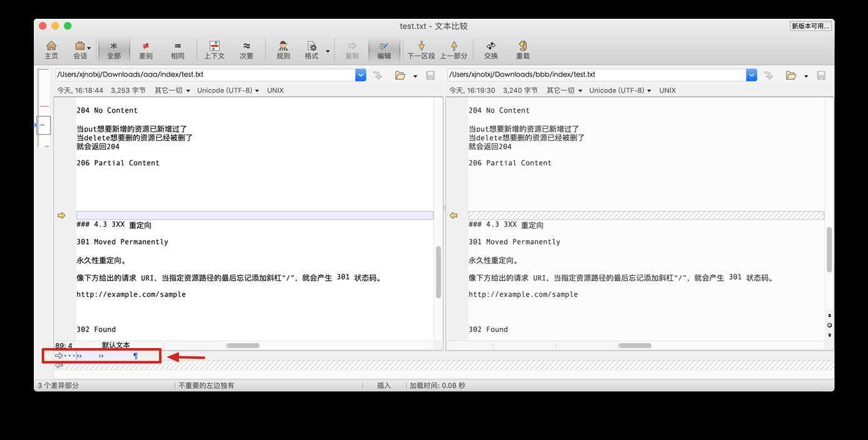Click the thumbnail overview viewport box
This screenshot has width=868, height=440.
43,125
